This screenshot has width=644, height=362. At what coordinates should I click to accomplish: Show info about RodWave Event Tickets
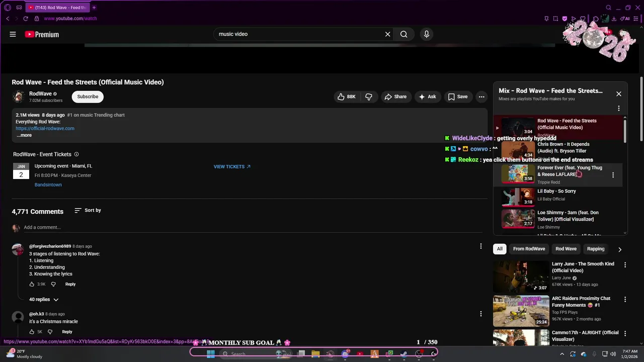tap(76, 154)
